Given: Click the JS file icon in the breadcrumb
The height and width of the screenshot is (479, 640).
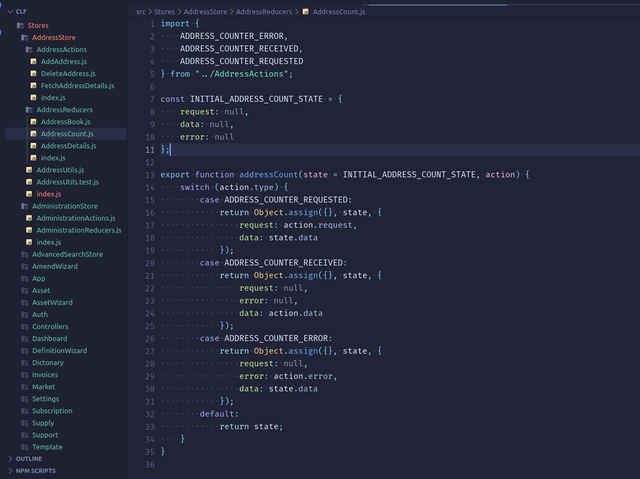Looking at the screenshot, I should [306, 11].
